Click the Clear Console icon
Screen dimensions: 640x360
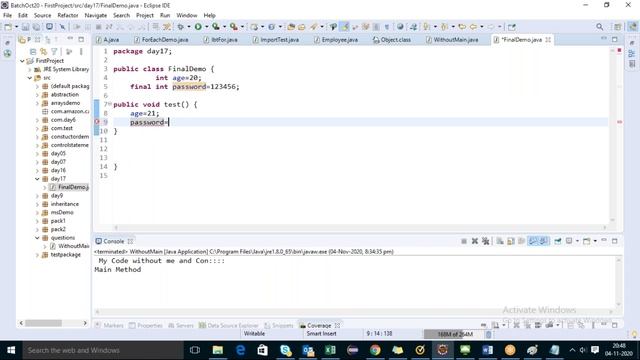500,241
